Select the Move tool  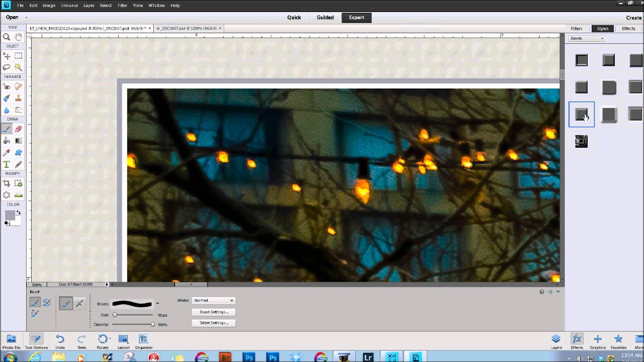point(7,56)
